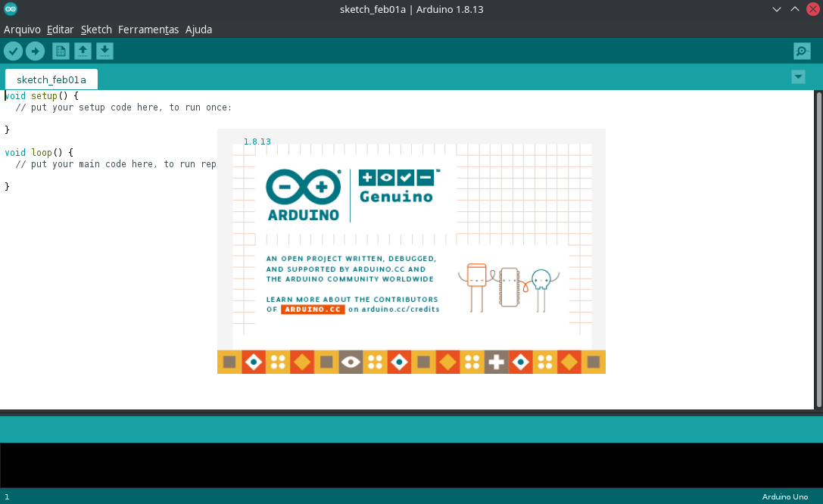The width and height of the screenshot is (823, 504).
Task: Open the Sketch menu
Action: pos(95,29)
